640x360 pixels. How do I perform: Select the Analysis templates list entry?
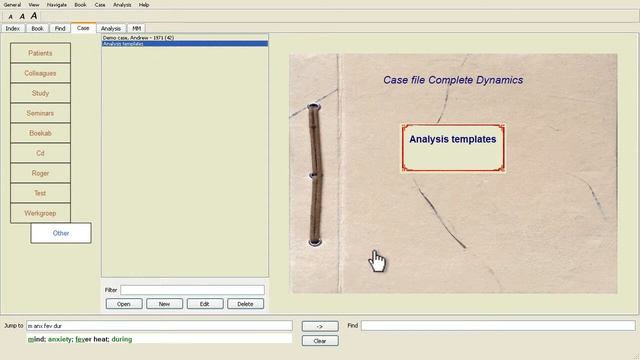(x=185, y=43)
